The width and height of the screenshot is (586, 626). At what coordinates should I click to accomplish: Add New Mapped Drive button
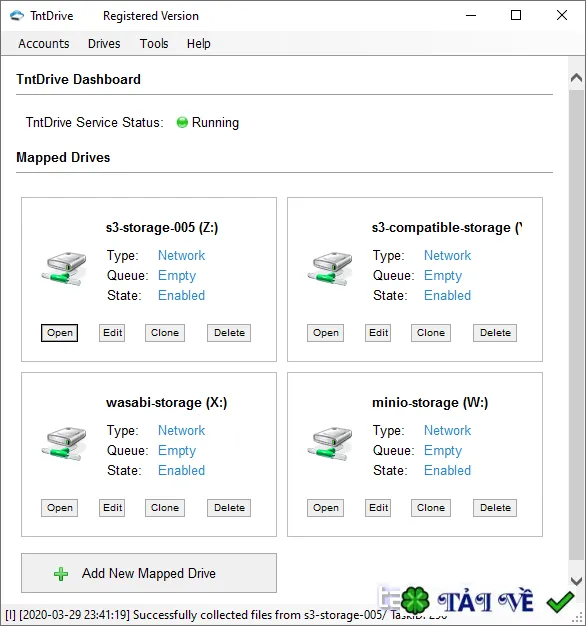[149, 573]
